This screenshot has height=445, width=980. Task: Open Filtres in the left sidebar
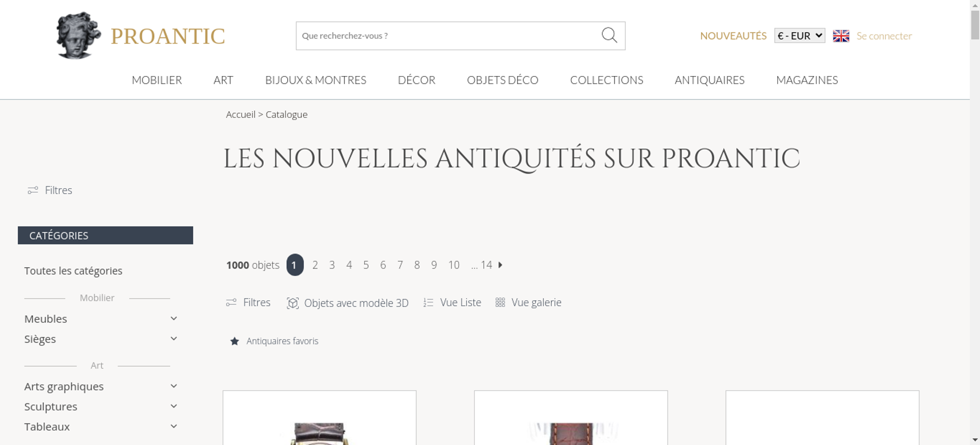coord(50,190)
